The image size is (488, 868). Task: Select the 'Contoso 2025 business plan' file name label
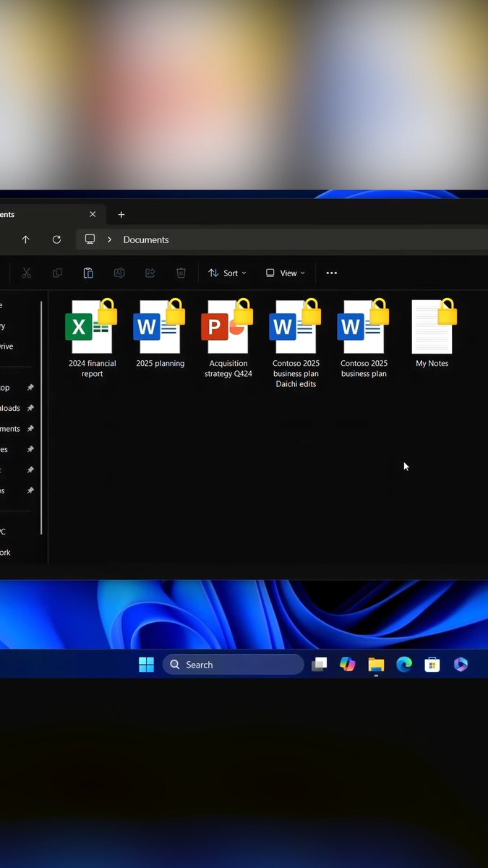point(364,369)
